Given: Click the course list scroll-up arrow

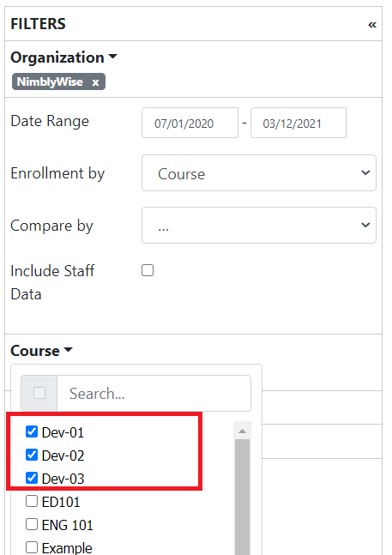Looking at the screenshot, I should click(243, 431).
